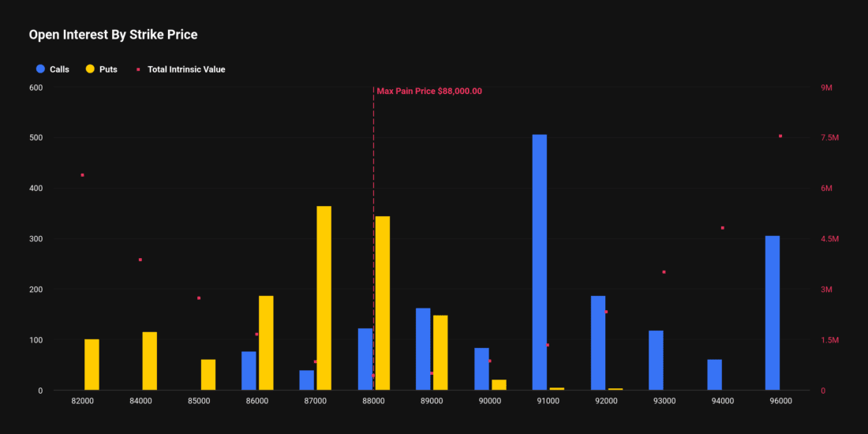Select the yellow put bar at 87000
Screen dimensions: 868x434
[324, 298]
